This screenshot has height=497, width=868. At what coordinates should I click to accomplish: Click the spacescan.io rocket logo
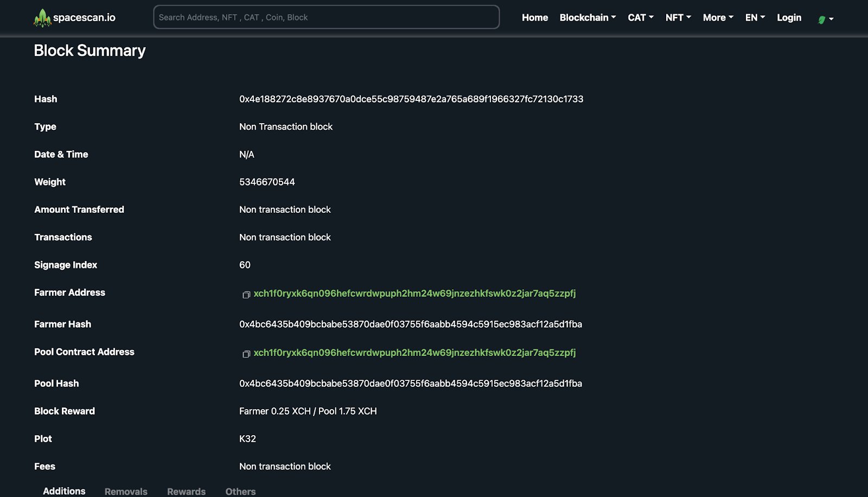pos(42,18)
